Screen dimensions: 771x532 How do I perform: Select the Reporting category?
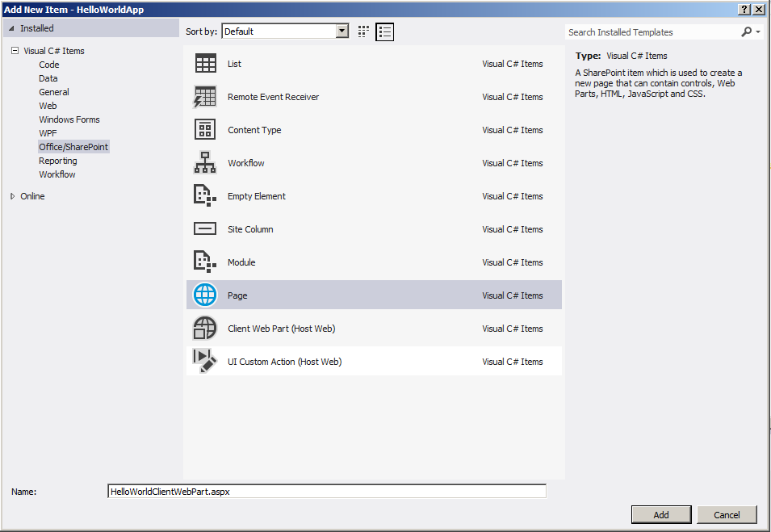[x=58, y=161]
